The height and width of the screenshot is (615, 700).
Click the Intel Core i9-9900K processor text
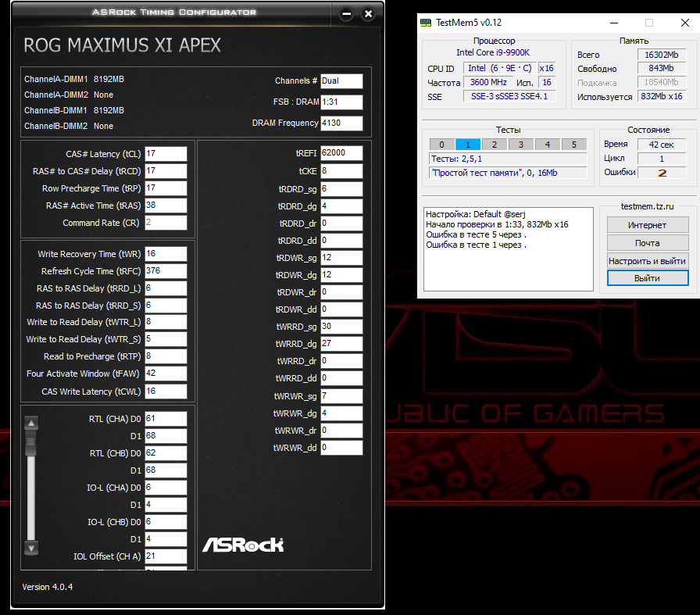pos(493,52)
